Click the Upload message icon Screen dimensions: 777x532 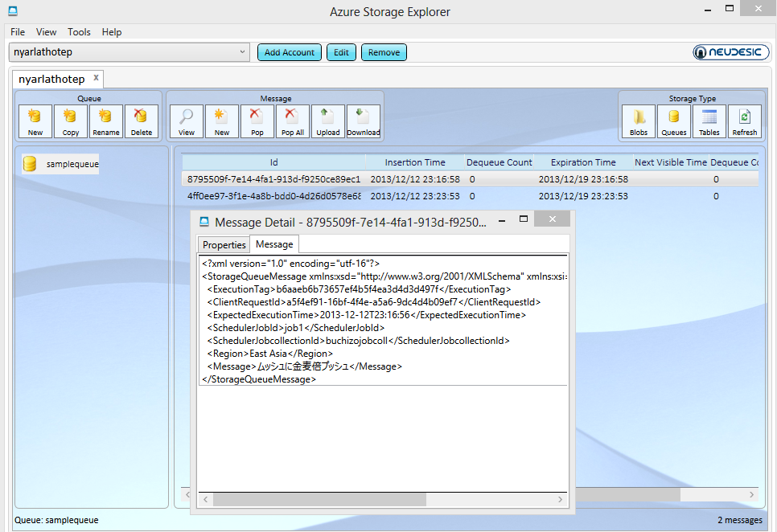pos(328,121)
